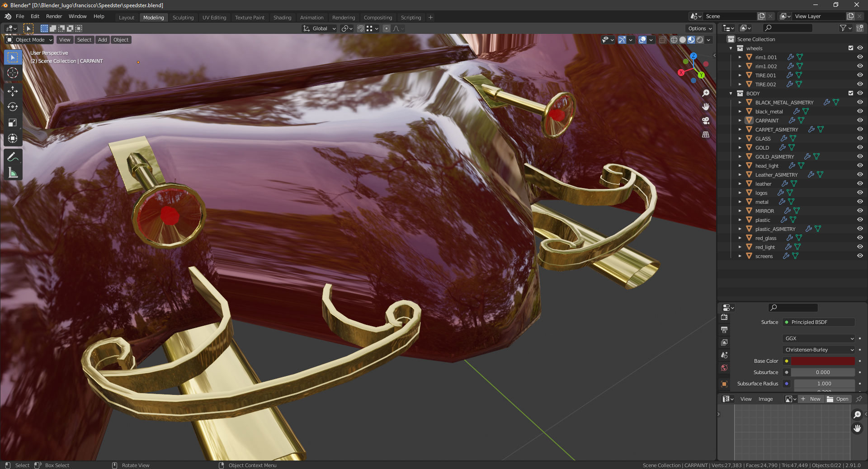Pick the Rotate tool
Image resolution: width=868 pixels, height=469 pixels.
click(x=13, y=107)
